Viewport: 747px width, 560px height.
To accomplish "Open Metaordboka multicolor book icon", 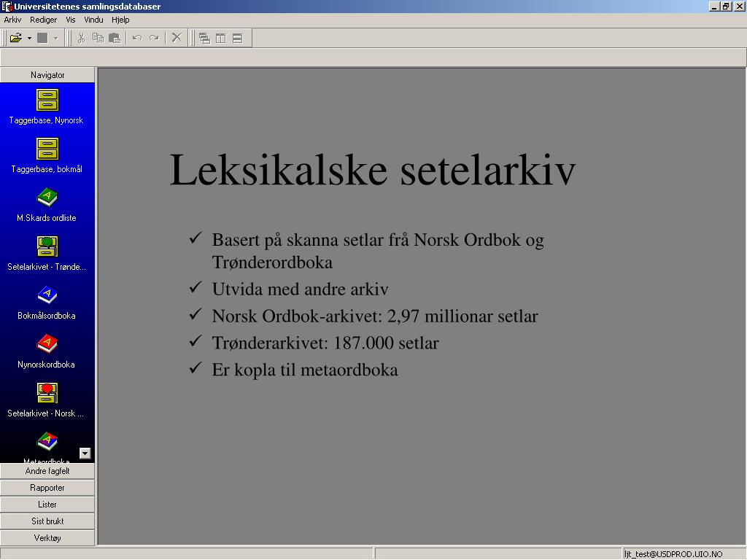I will tap(47, 441).
